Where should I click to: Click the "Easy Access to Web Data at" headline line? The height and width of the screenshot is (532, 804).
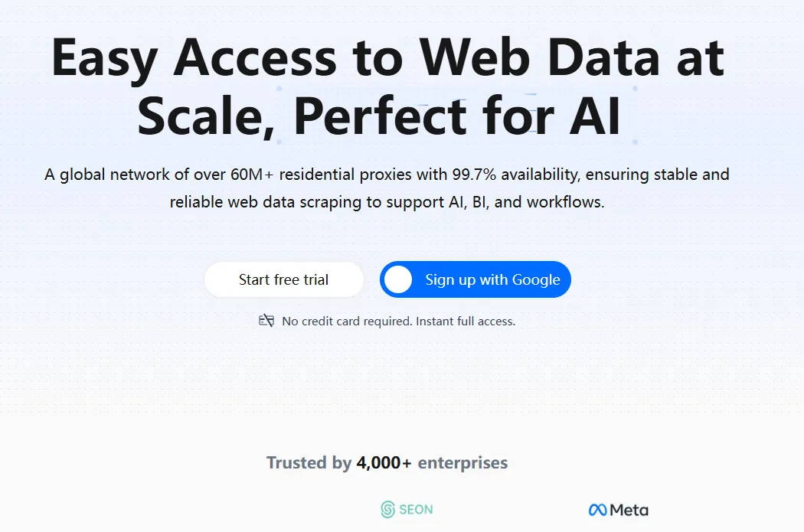click(x=387, y=57)
